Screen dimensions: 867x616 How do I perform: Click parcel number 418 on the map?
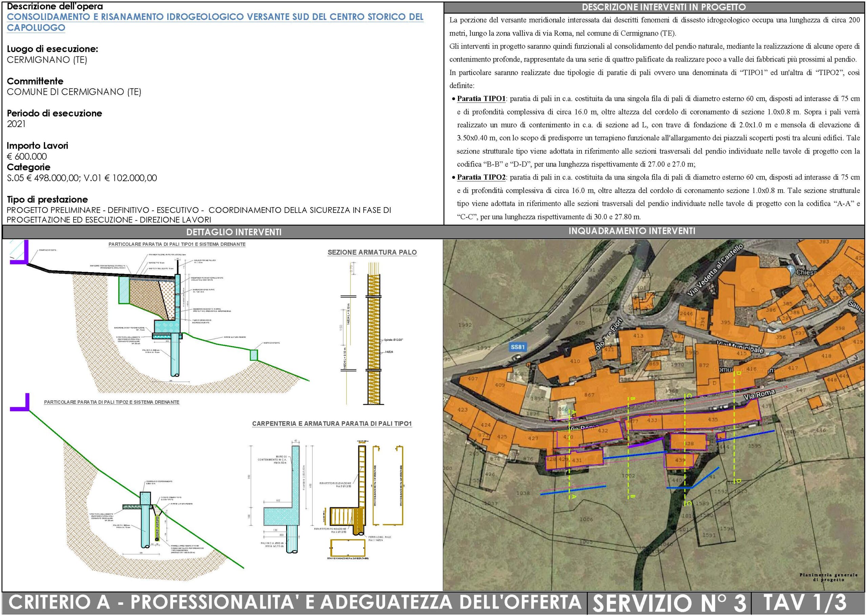tap(826, 356)
